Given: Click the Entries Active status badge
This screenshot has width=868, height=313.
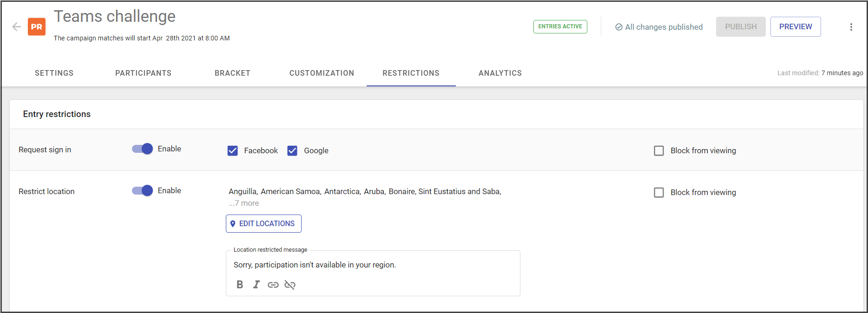Looking at the screenshot, I should tap(560, 26).
